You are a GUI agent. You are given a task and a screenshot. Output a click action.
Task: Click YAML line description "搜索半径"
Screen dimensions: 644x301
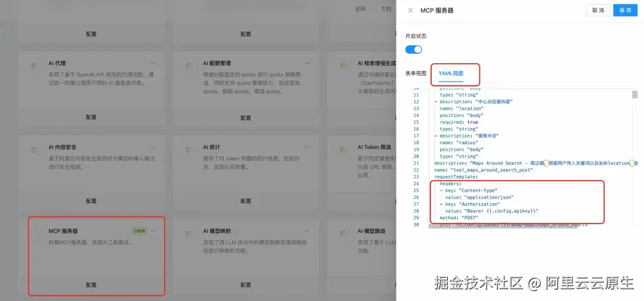tap(466, 135)
